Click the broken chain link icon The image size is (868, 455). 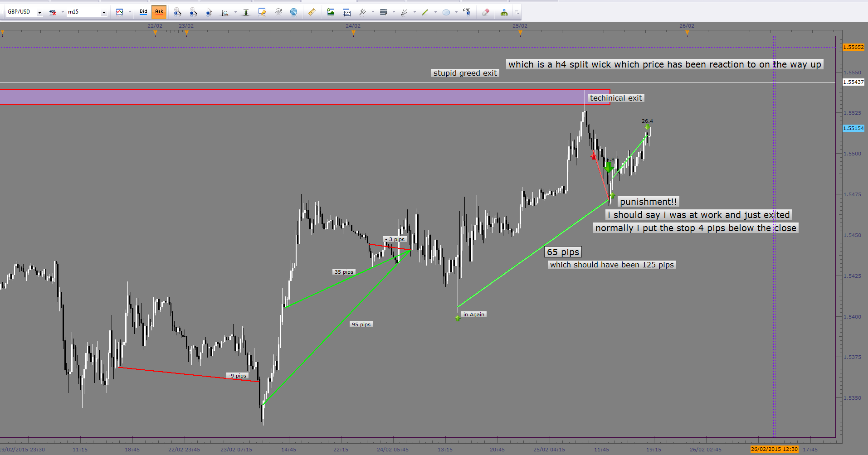(53, 12)
